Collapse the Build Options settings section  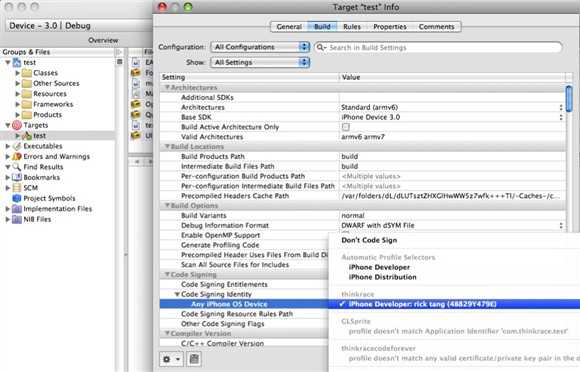point(167,206)
